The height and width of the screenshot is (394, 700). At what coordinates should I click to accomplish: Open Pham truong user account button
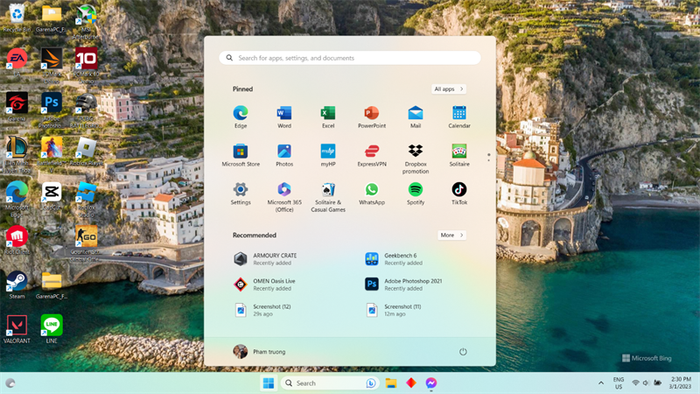259,352
